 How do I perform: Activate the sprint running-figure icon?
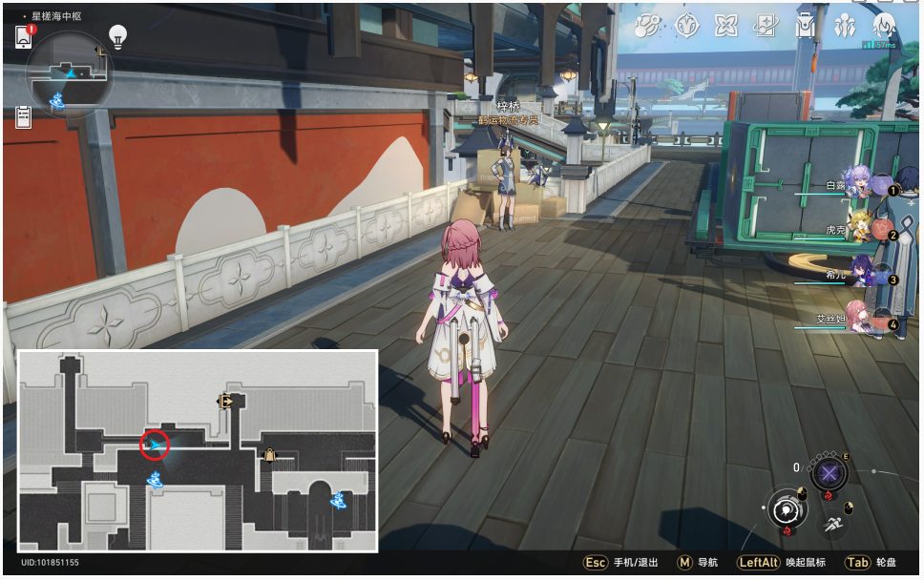832,524
